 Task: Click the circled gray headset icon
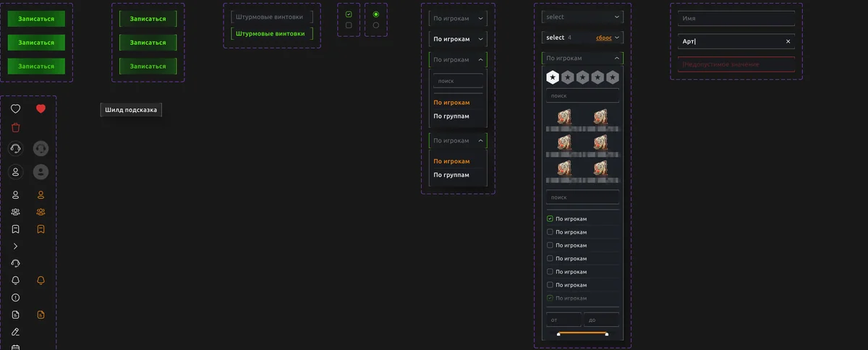[41, 148]
